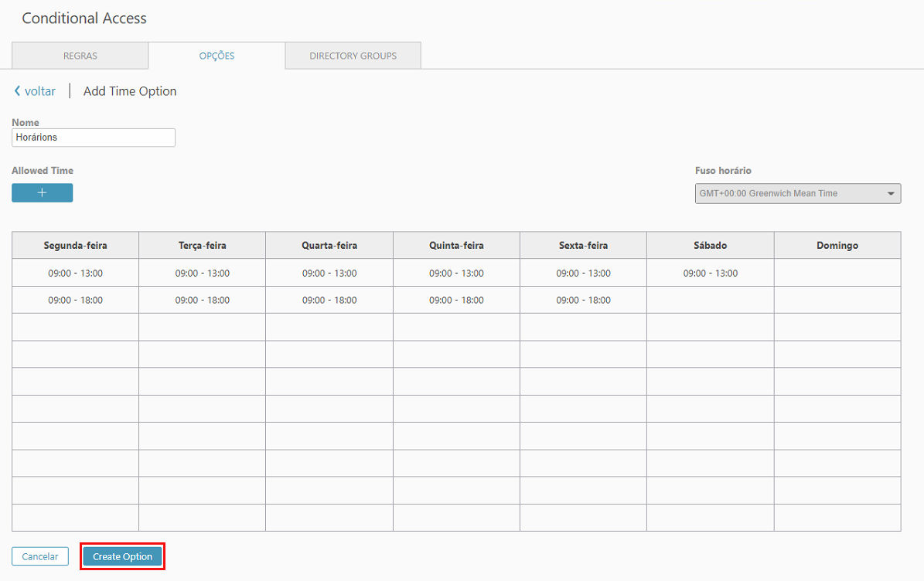The image size is (924, 581).
Task: Open the Fuso horário timezone dropdown
Action: 798,194
